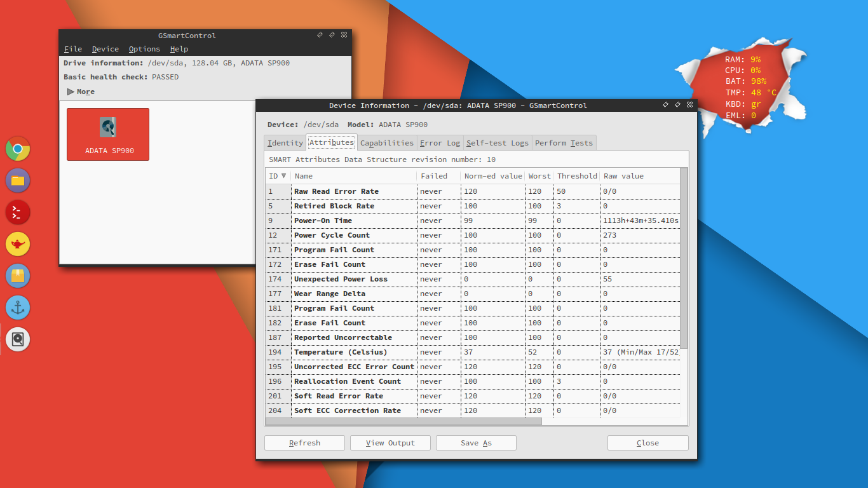Select the Uncorrected ECC Error Count row

(x=473, y=367)
